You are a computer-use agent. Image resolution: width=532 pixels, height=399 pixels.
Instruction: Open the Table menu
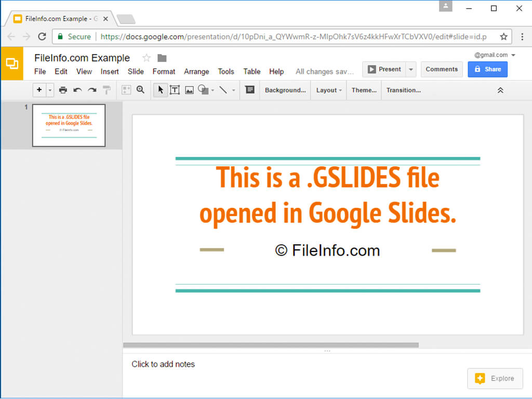(x=252, y=72)
